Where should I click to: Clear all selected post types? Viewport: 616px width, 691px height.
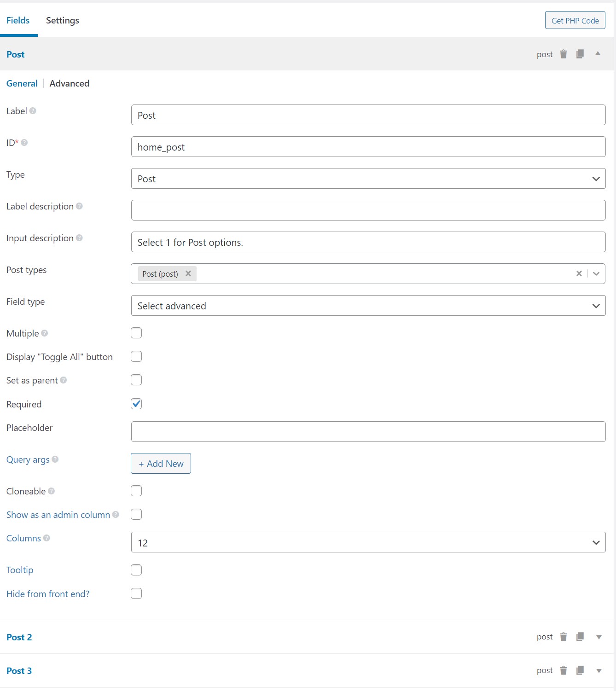(x=579, y=273)
